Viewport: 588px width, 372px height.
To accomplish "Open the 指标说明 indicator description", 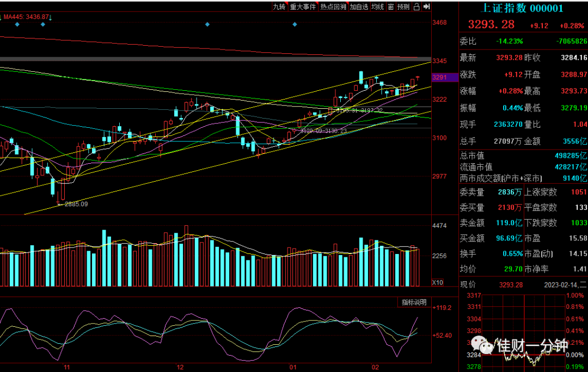I will (414, 302).
